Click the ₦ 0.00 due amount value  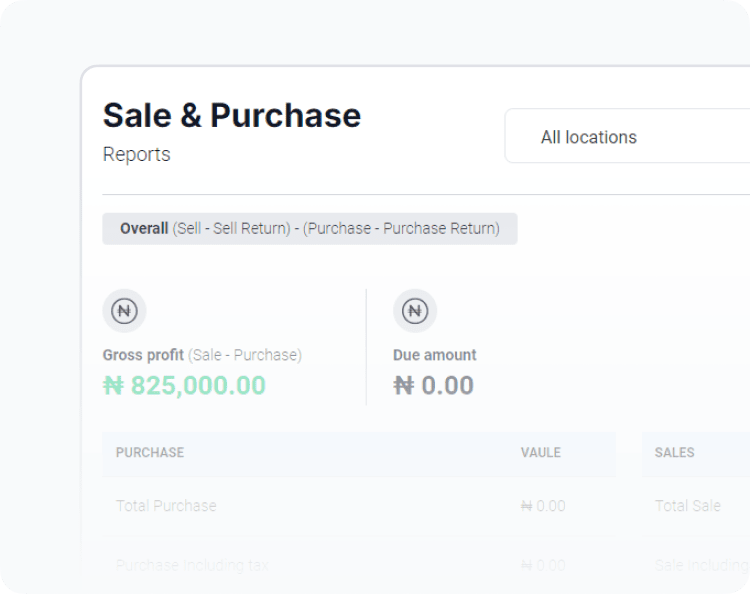click(x=433, y=386)
